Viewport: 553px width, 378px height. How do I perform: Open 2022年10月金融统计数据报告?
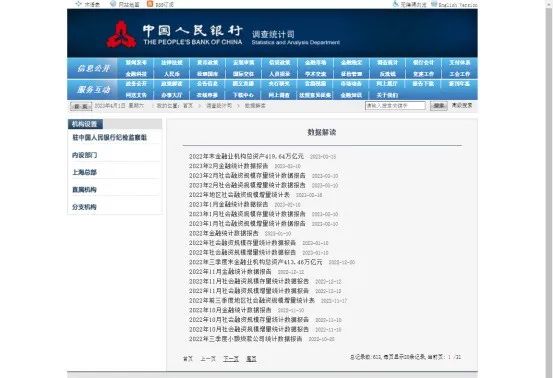(230, 310)
